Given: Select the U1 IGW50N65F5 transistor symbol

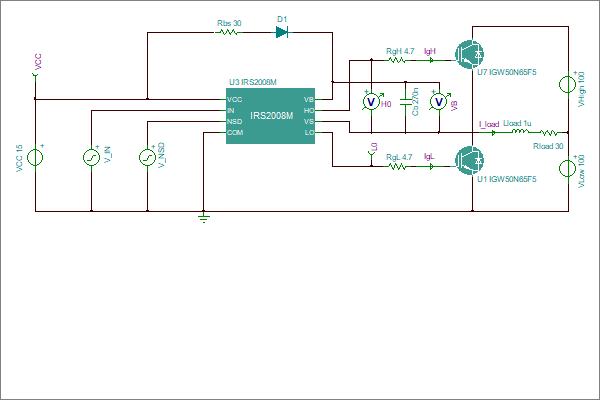Looking at the screenshot, I should click(470, 161).
